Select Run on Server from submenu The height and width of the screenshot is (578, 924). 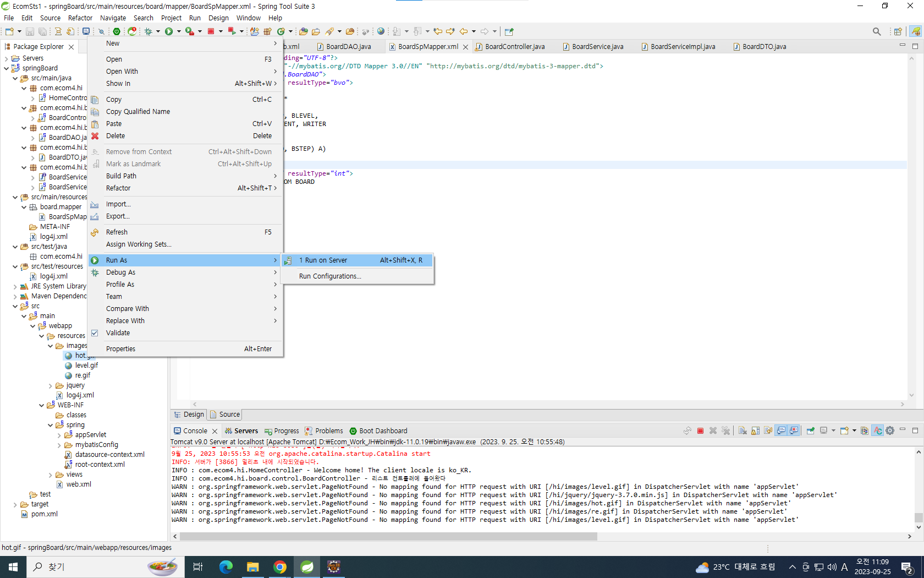(x=357, y=260)
